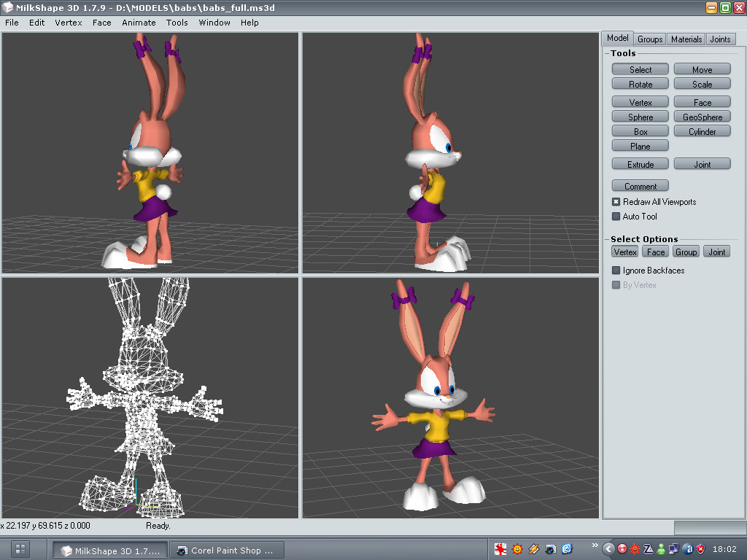Choose Joint select mode in Select Options
747x560 pixels.
click(x=716, y=252)
